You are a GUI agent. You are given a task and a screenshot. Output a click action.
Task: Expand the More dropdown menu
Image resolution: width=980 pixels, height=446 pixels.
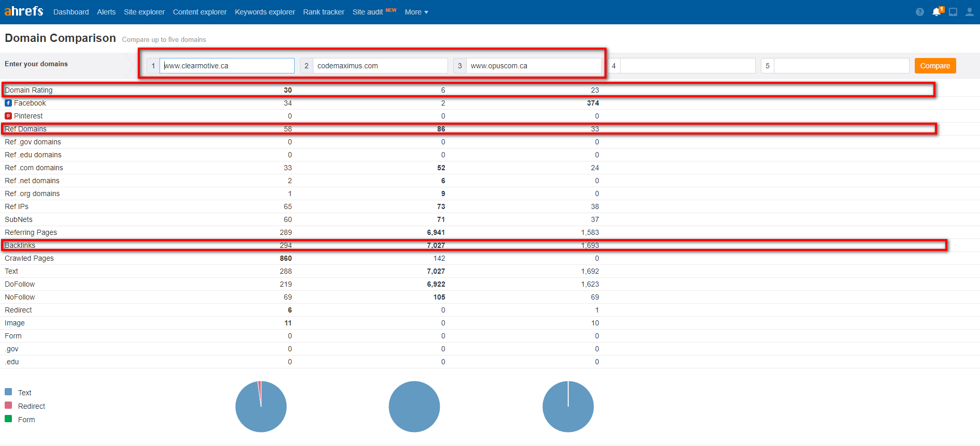click(416, 12)
